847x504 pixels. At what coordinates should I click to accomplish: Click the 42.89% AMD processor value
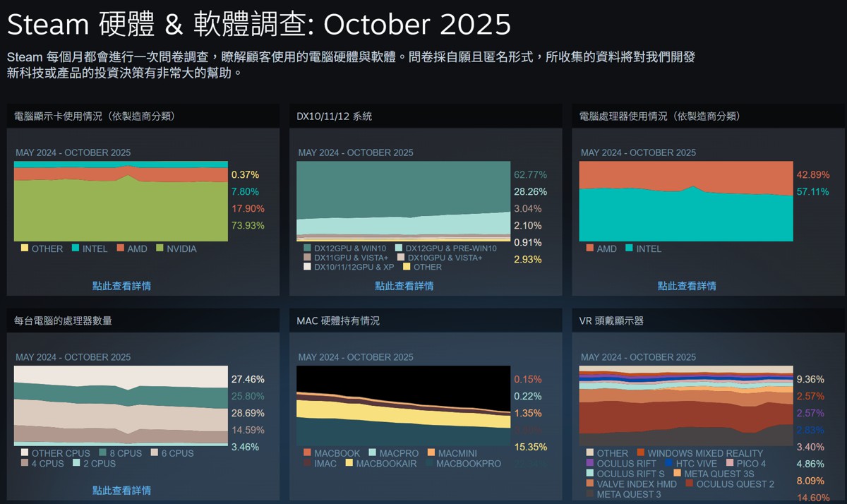812,174
